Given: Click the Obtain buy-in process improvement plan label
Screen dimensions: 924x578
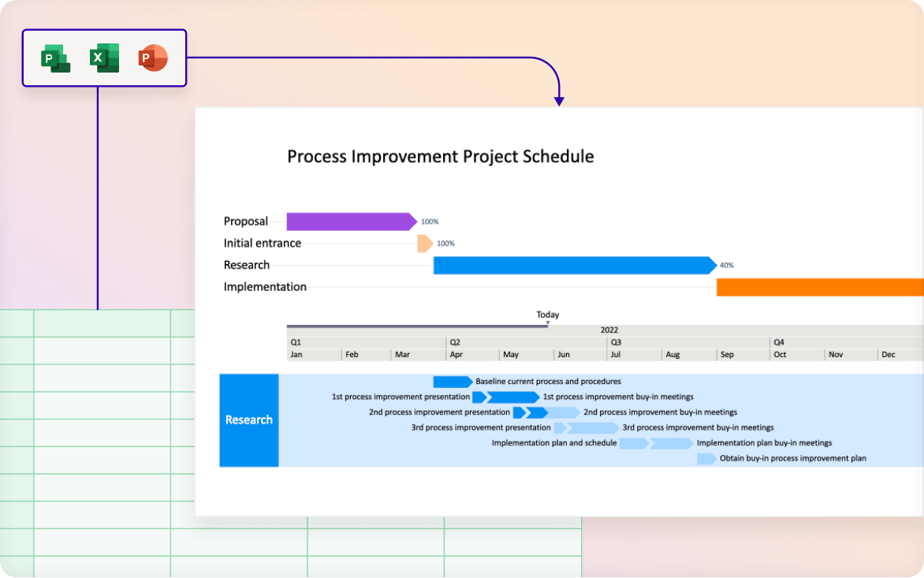Looking at the screenshot, I should coord(793,458).
